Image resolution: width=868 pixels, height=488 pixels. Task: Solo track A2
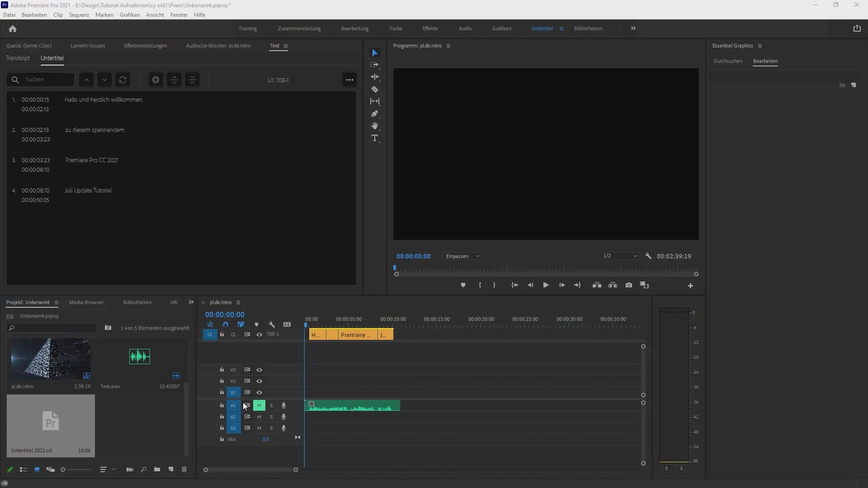coord(271,417)
